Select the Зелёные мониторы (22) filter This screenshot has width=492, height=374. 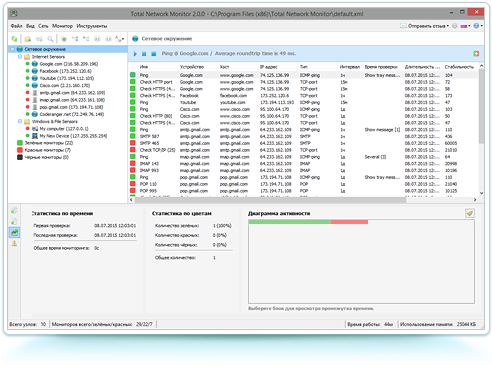pyautogui.click(x=49, y=143)
